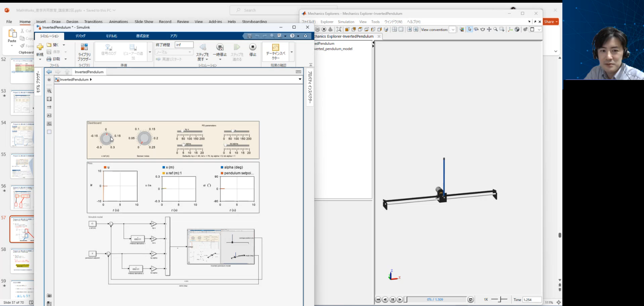Click the Image icon in Simulink palette
The image size is (644, 306).
coord(49,123)
